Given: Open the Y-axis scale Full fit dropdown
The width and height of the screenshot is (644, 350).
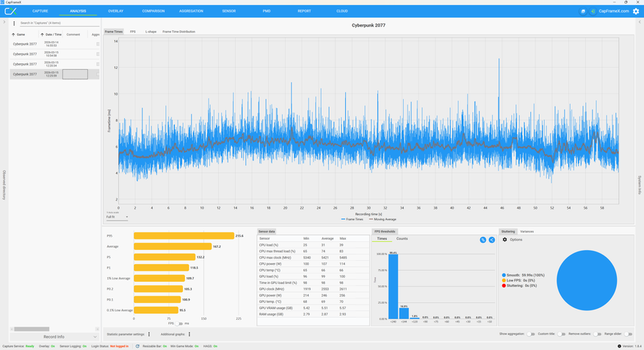Looking at the screenshot, I should pyautogui.click(x=117, y=217).
